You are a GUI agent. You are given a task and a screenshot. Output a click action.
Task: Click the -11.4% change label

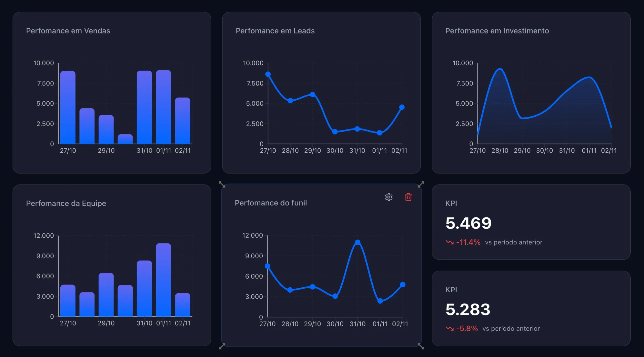pos(468,242)
